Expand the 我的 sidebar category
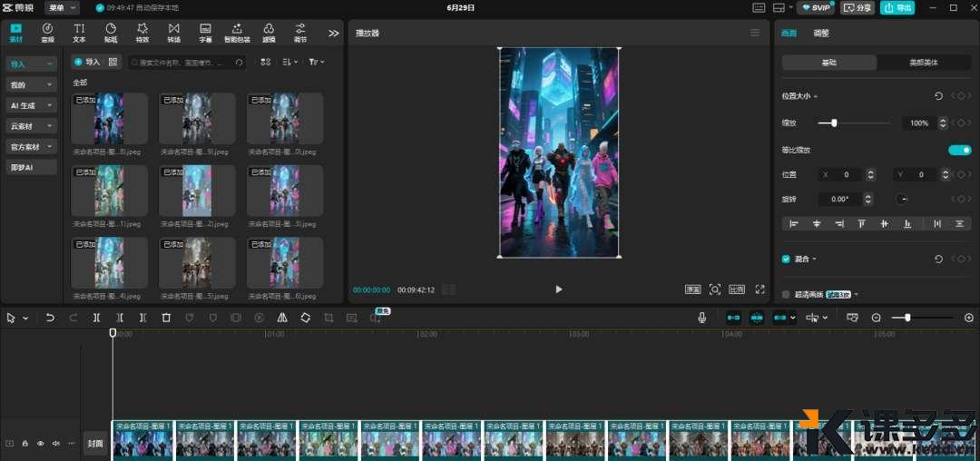 point(31,84)
